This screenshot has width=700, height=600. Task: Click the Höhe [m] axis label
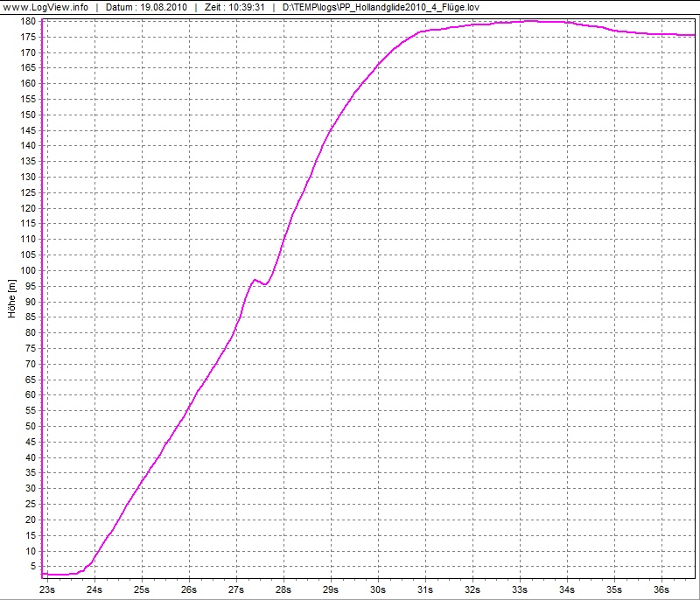click(x=12, y=297)
